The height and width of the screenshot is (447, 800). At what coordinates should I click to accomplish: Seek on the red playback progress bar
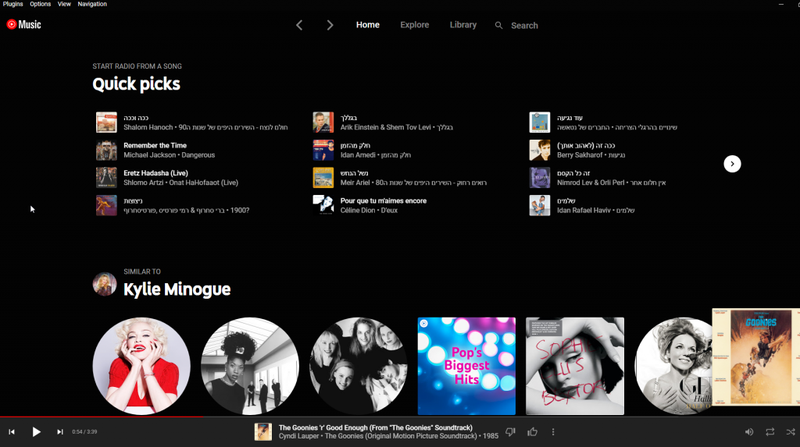pos(102,416)
